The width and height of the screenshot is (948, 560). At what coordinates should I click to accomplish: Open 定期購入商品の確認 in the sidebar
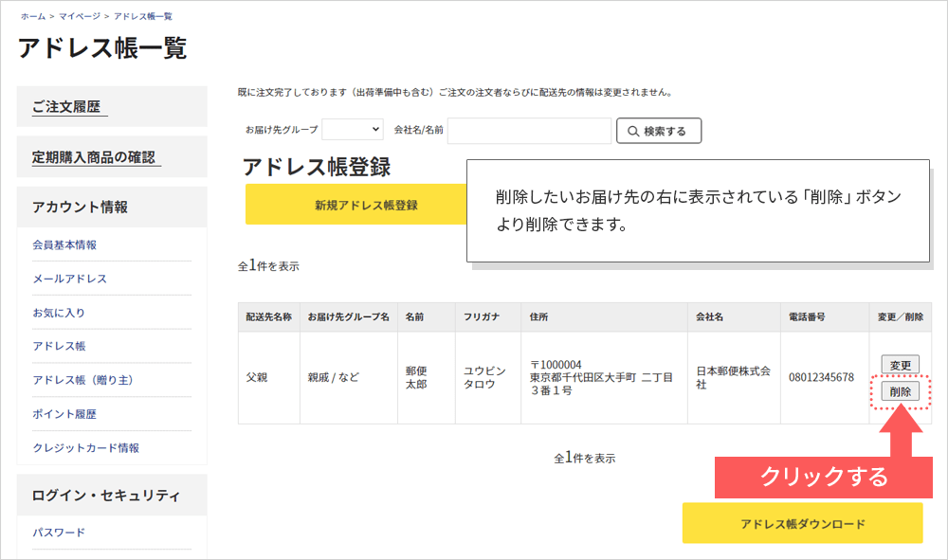tap(93, 157)
